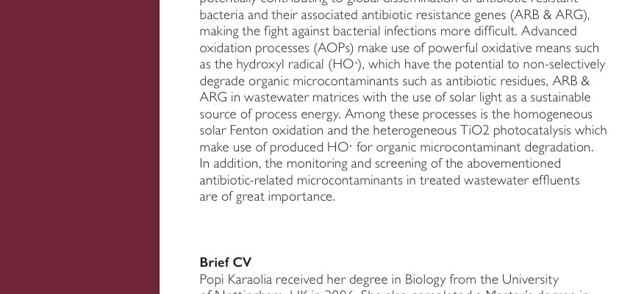Click the word "Advanced"
644x294 pixels.
click(x=550, y=31)
